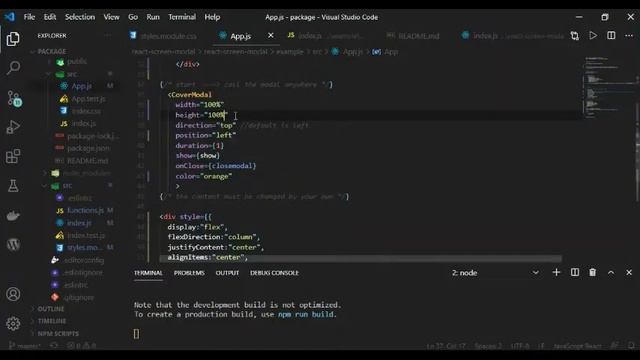The image size is (640, 360).
Task: Open the Help menu
Action: tap(212, 17)
